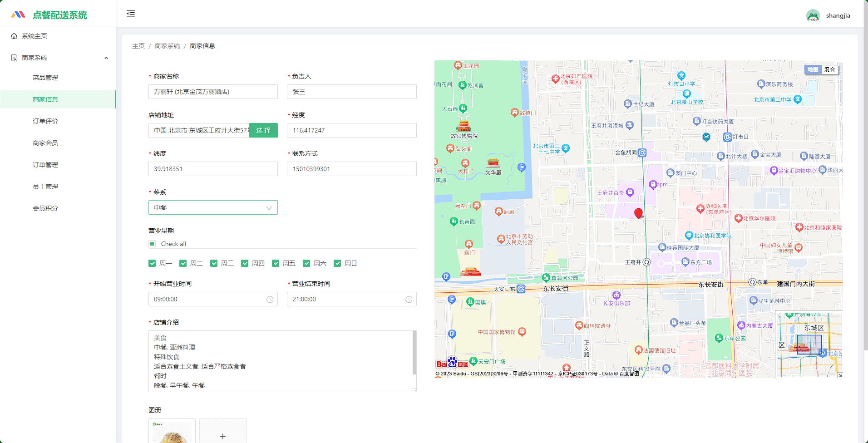Click the red location marker on map

pyautogui.click(x=638, y=213)
